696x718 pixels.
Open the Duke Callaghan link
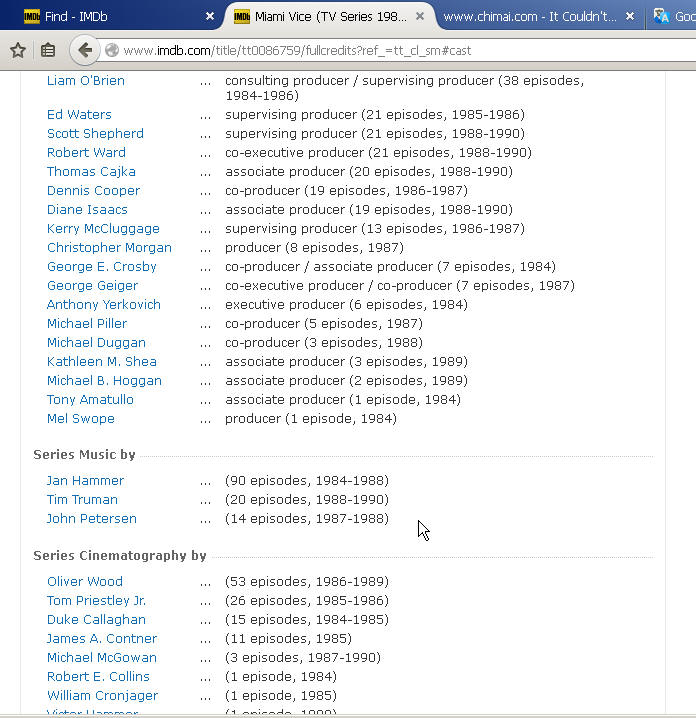point(96,620)
